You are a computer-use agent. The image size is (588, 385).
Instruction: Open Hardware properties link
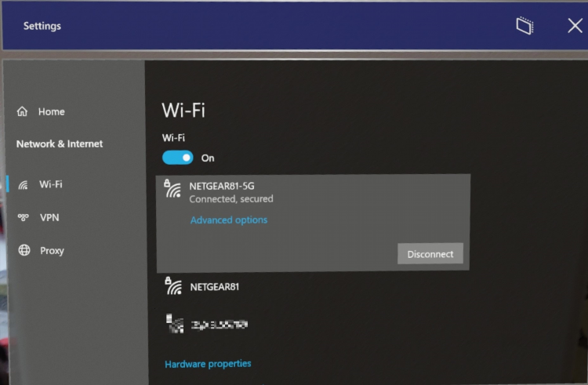[208, 364]
